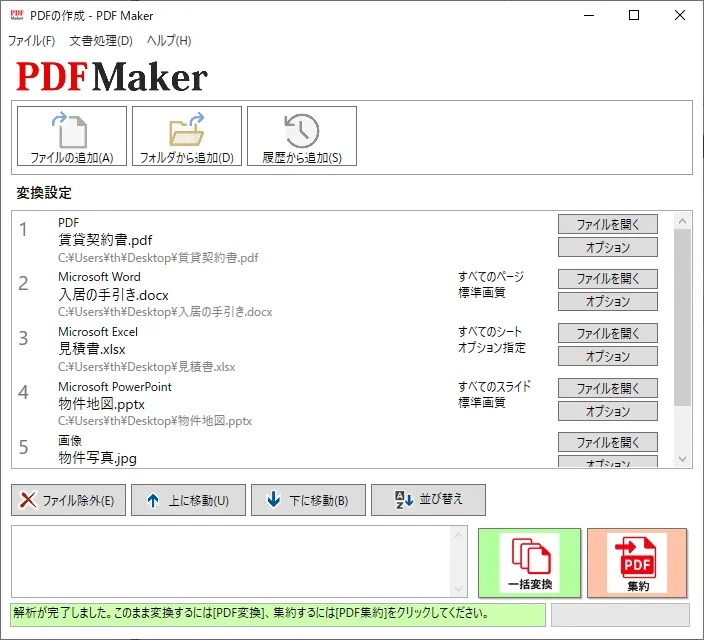Click 下に移動(B) down arrow button
This screenshot has width=704, height=640.
[308, 500]
